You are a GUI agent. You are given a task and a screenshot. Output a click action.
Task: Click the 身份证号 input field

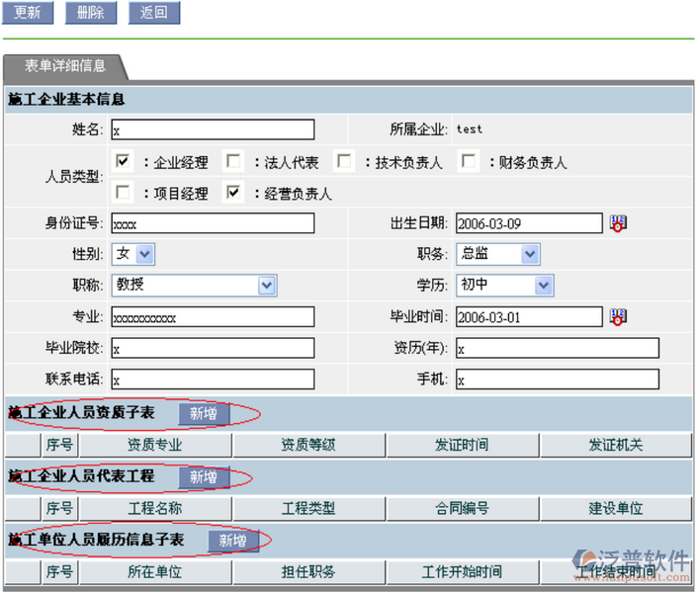tap(213, 223)
